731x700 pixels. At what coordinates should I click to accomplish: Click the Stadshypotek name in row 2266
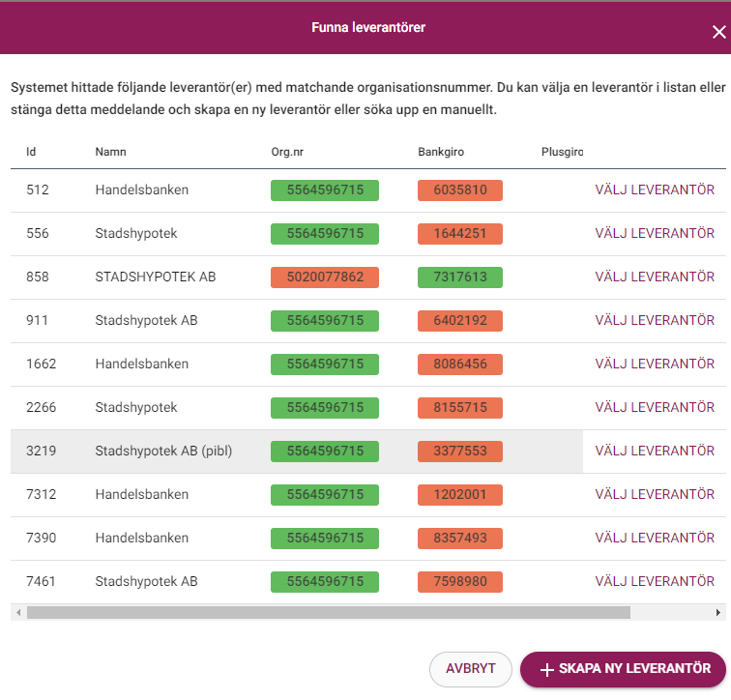tap(136, 407)
